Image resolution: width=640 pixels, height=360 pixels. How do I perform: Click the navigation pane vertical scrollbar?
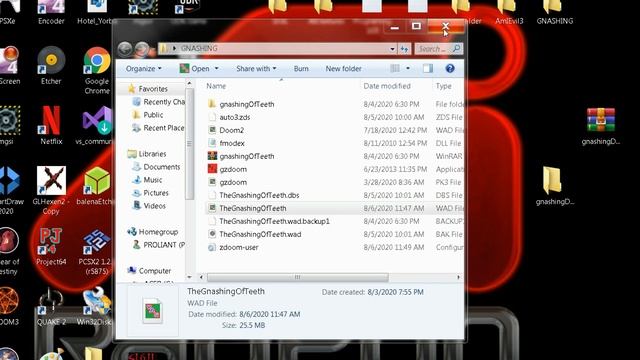pyautogui.click(x=189, y=143)
